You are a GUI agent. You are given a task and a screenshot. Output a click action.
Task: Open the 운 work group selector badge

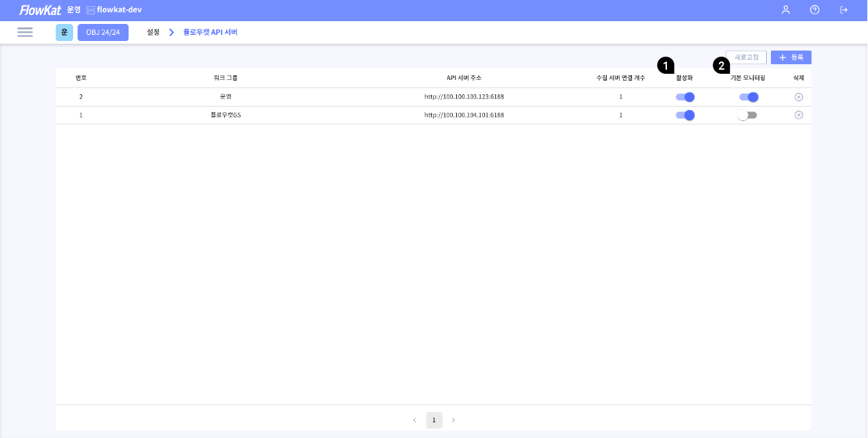click(64, 32)
